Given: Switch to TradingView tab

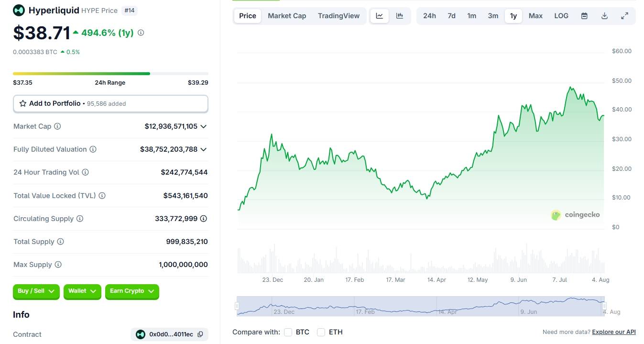Looking at the screenshot, I should pyautogui.click(x=338, y=16).
